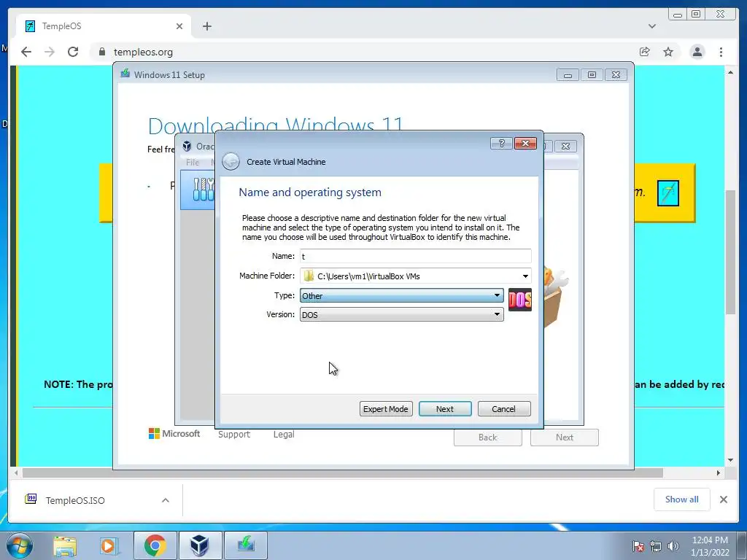The image size is (747, 560).
Task: Open File menu in VirtualBox window
Action: 193,163
